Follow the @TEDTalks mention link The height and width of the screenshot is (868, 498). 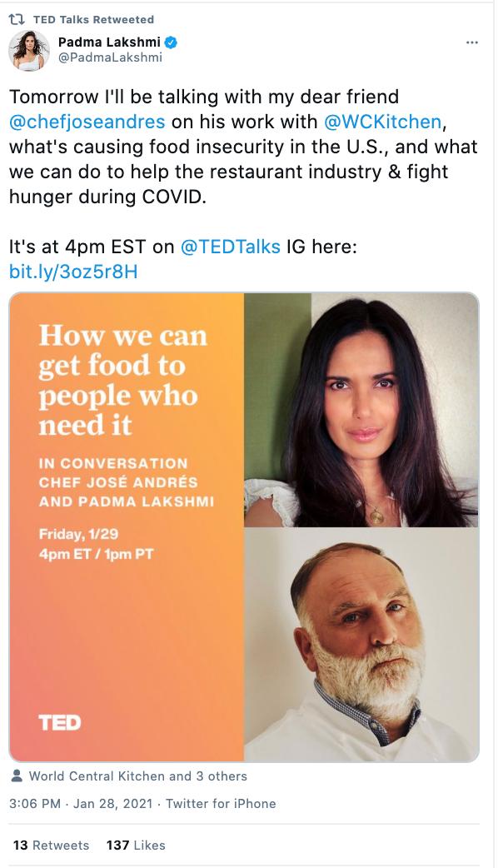(x=230, y=247)
